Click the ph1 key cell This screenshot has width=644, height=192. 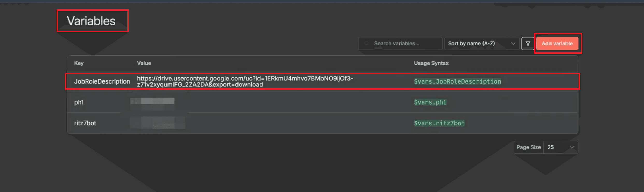tap(79, 102)
